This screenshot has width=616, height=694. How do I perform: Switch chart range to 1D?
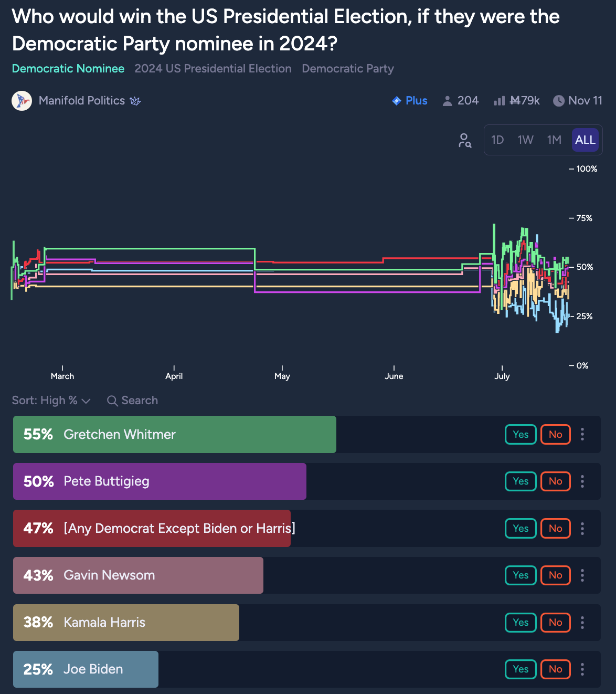coord(497,140)
